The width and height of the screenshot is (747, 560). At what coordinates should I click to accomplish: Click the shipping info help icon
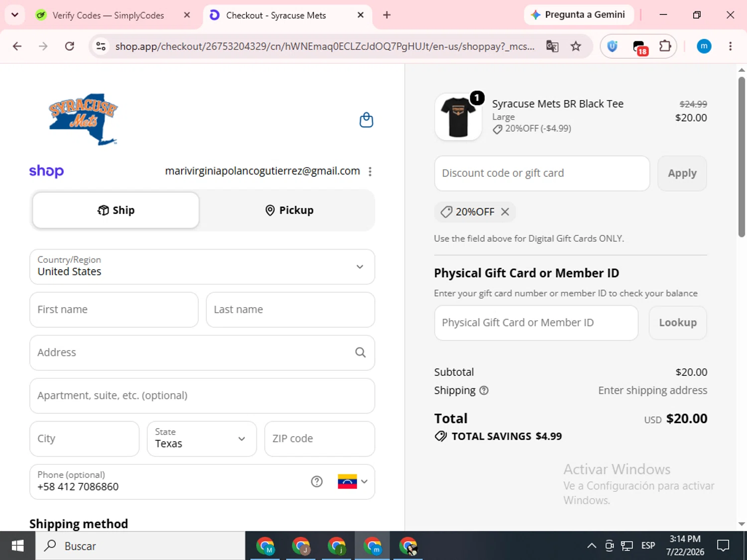484,390
